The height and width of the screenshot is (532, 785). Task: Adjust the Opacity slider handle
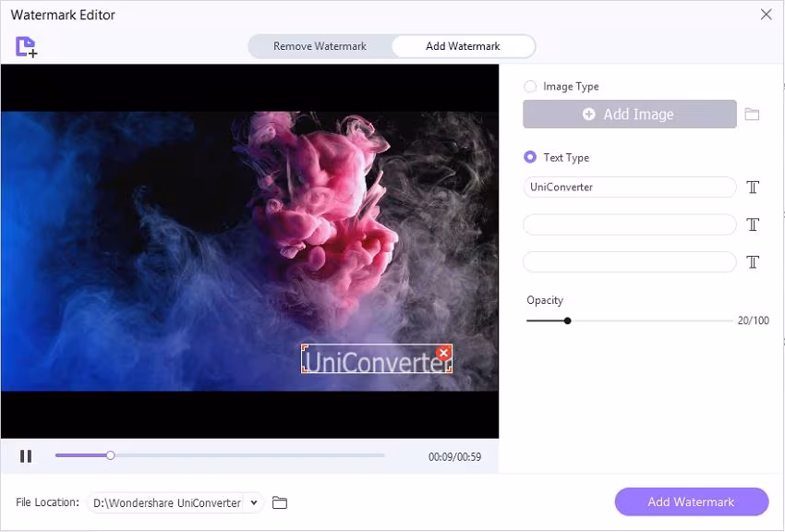click(x=567, y=320)
